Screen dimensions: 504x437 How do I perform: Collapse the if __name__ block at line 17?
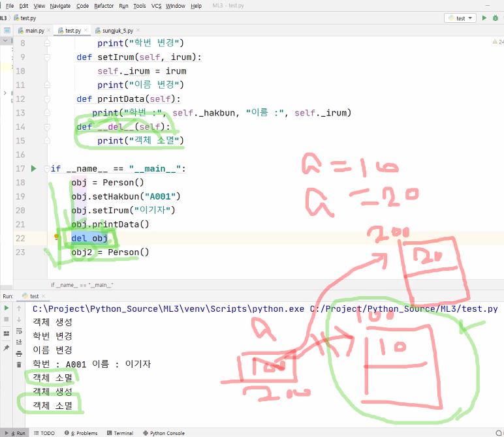47,168
